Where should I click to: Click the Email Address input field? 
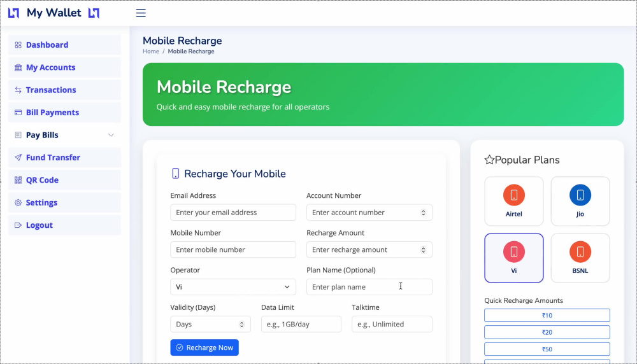point(233,213)
